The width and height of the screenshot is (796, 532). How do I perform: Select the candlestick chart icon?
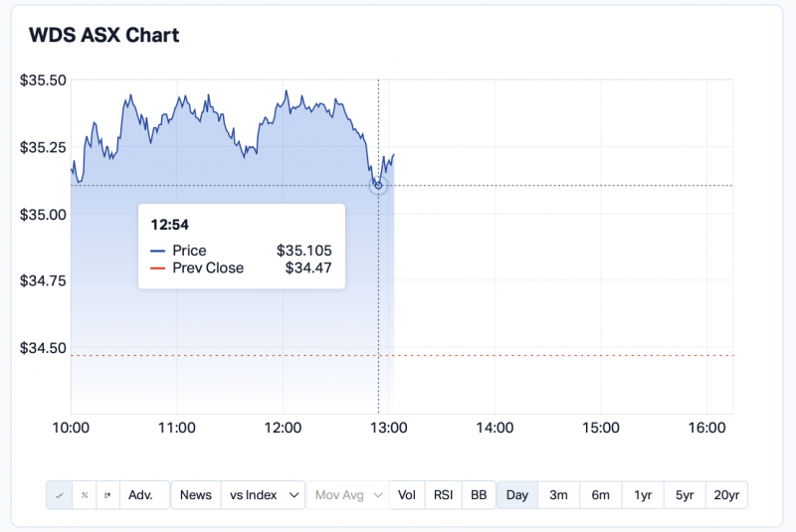(108, 495)
